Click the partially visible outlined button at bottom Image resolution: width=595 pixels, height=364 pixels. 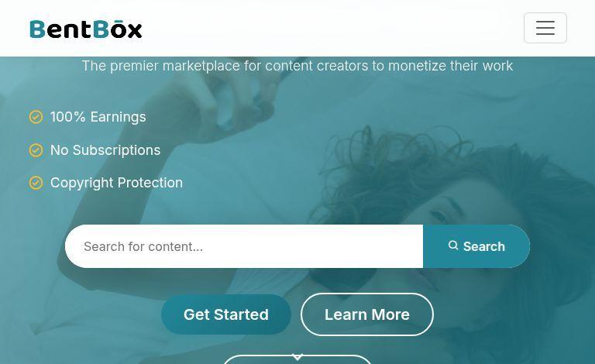tap(297, 359)
